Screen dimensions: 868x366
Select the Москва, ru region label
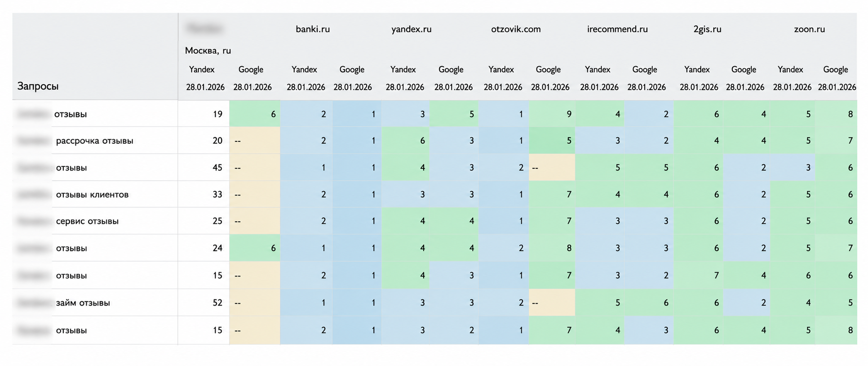[x=208, y=50]
